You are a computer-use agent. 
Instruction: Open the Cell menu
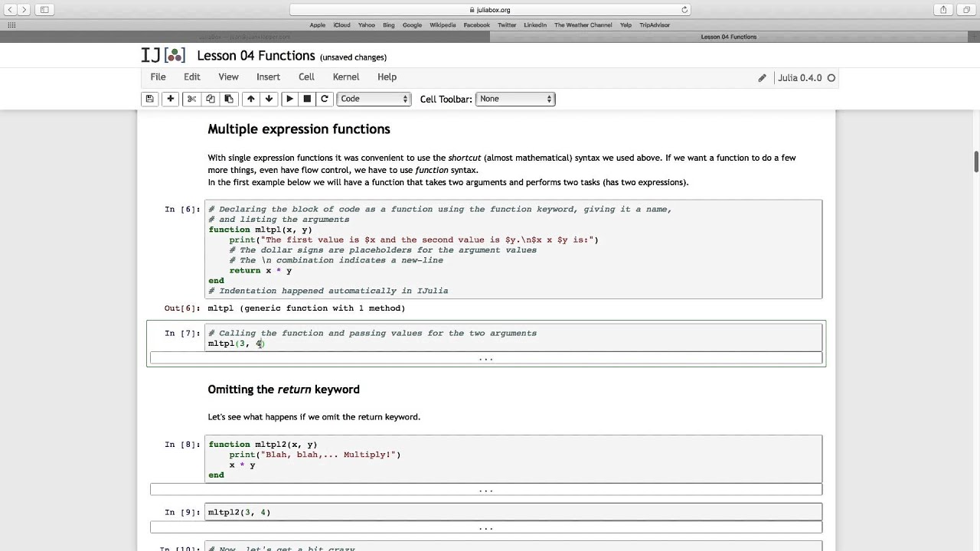(x=306, y=77)
